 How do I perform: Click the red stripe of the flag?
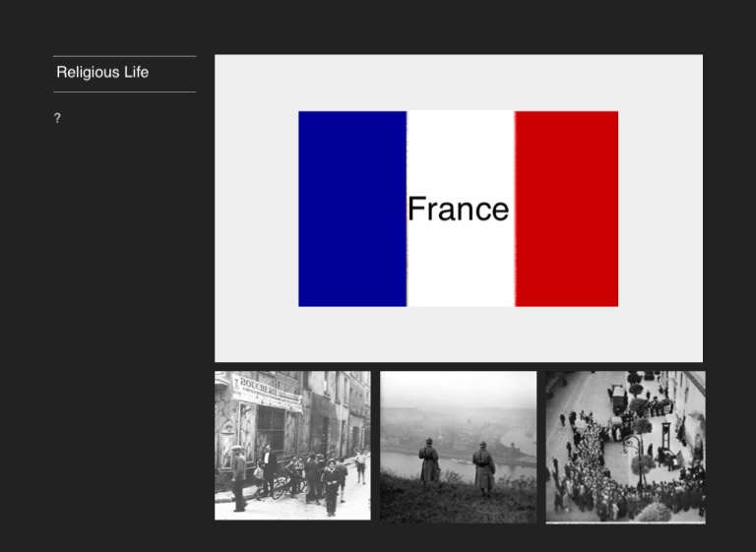566,209
